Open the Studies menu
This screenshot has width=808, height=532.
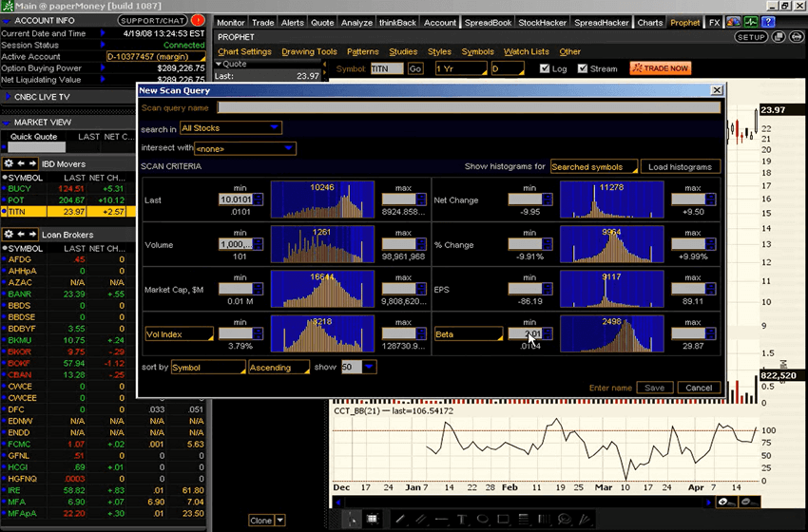403,51
